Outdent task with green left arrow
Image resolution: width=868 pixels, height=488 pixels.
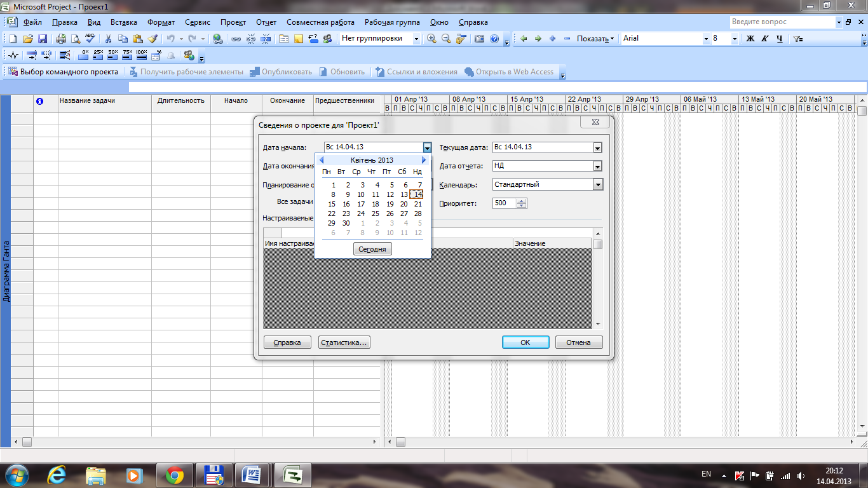(524, 39)
